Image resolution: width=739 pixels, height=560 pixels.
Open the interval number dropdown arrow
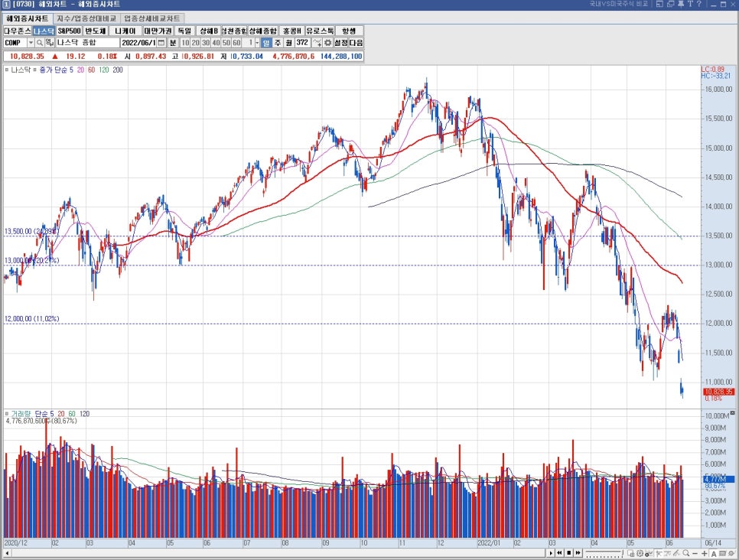click(x=257, y=43)
